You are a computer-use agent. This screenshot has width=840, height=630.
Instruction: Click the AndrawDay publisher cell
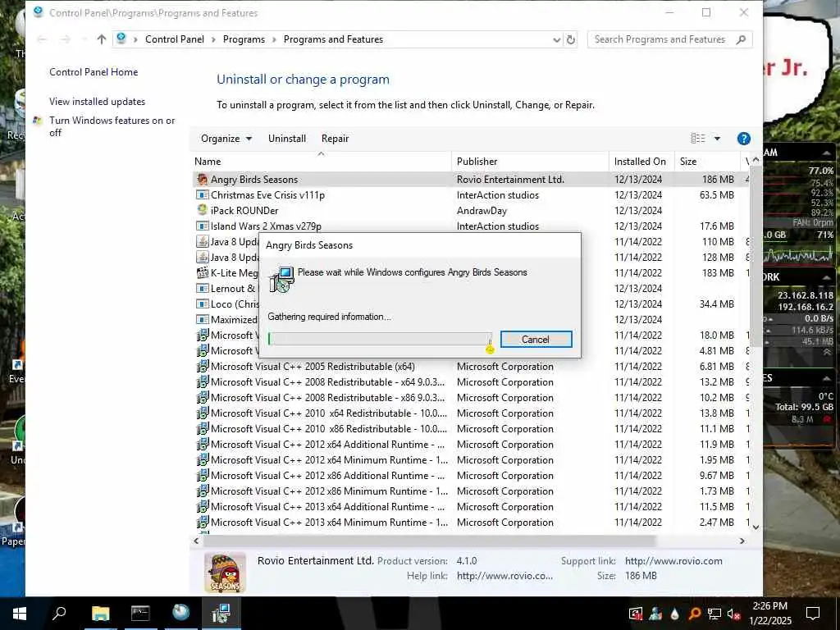pos(482,211)
